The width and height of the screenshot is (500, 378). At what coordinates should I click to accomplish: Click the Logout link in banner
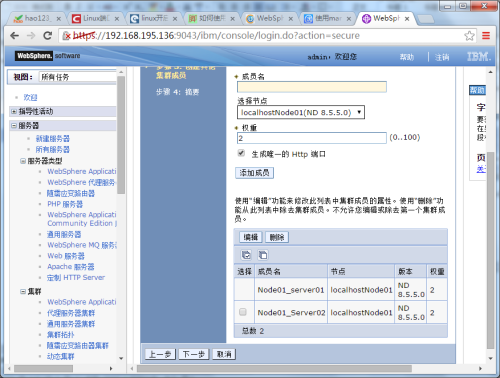(442, 57)
